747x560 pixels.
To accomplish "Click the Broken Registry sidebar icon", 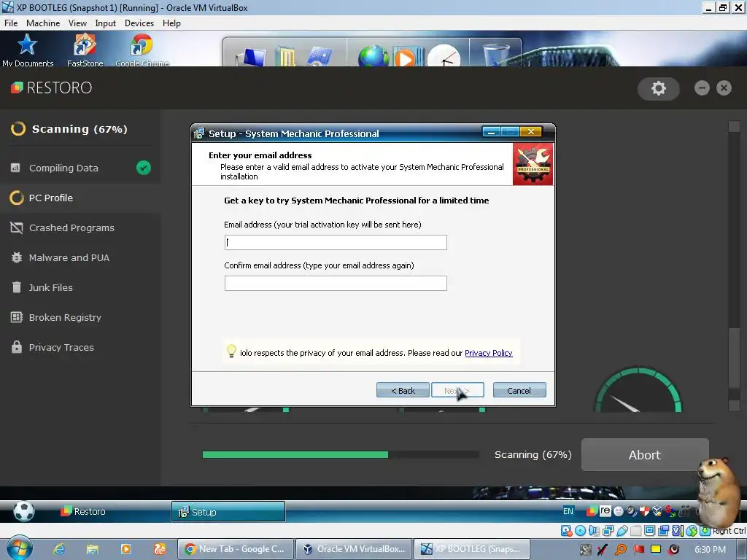I will 17,317.
